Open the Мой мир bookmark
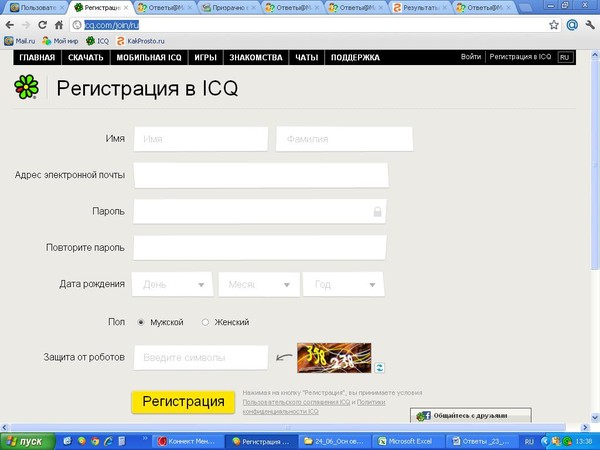The height and width of the screenshot is (450, 600). point(60,41)
